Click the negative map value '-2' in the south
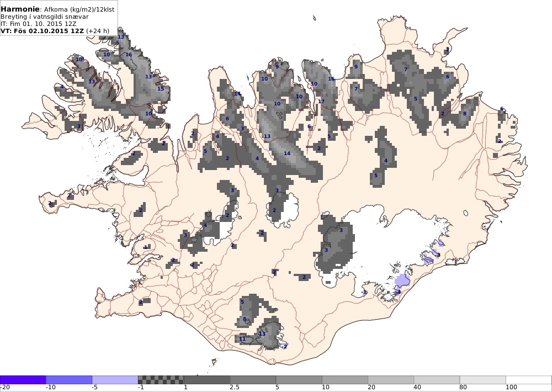This screenshot has height=392, width=552. coord(284,347)
